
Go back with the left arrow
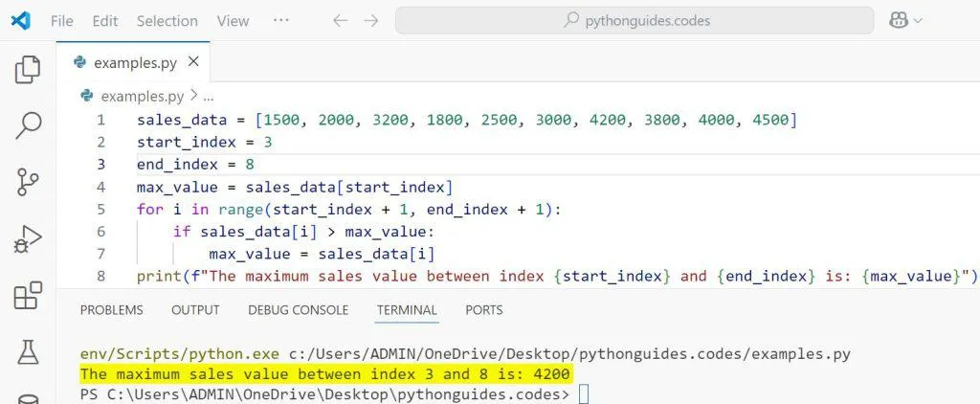point(340,20)
